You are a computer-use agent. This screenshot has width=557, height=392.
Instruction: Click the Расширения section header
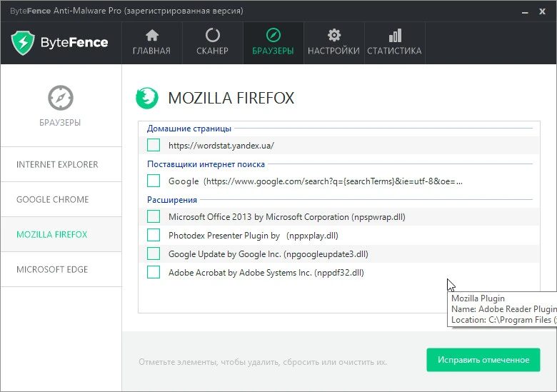click(172, 200)
